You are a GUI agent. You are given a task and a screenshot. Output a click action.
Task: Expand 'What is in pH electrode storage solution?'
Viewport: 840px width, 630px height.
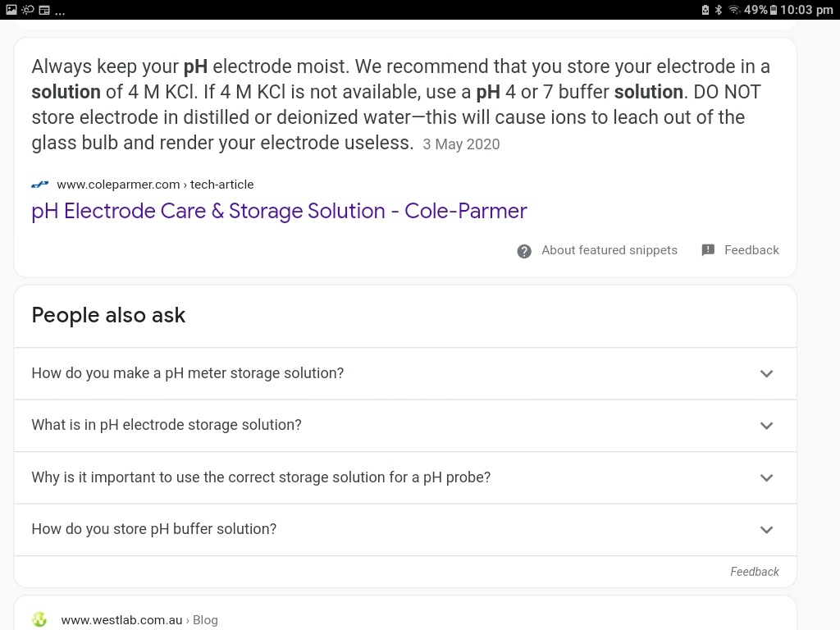pyautogui.click(x=405, y=426)
